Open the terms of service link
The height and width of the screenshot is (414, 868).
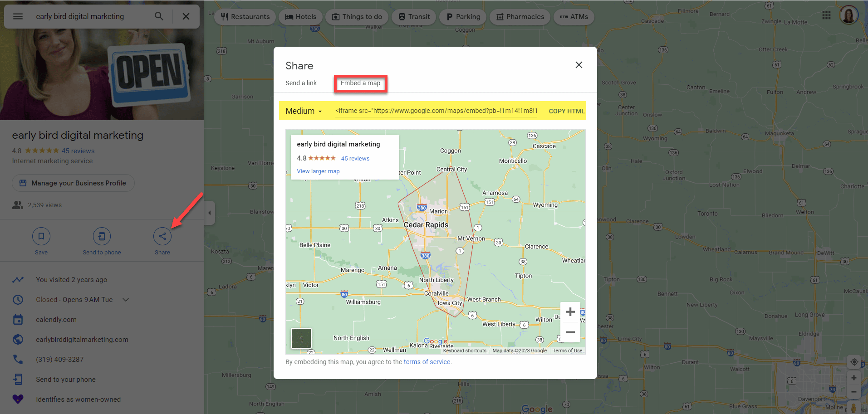[427, 362]
